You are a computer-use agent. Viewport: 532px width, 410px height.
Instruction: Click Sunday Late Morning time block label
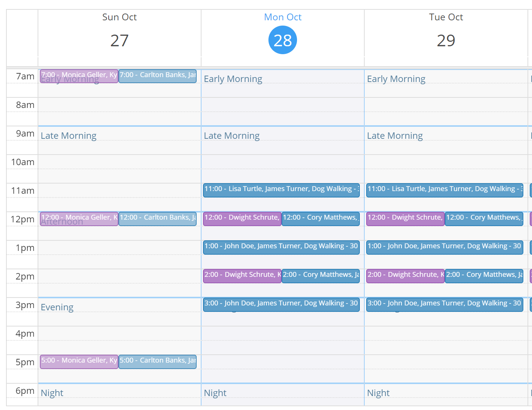[x=68, y=136]
